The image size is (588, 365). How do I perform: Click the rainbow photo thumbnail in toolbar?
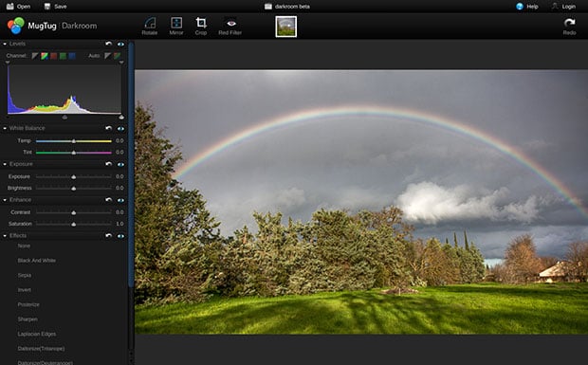(x=286, y=27)
